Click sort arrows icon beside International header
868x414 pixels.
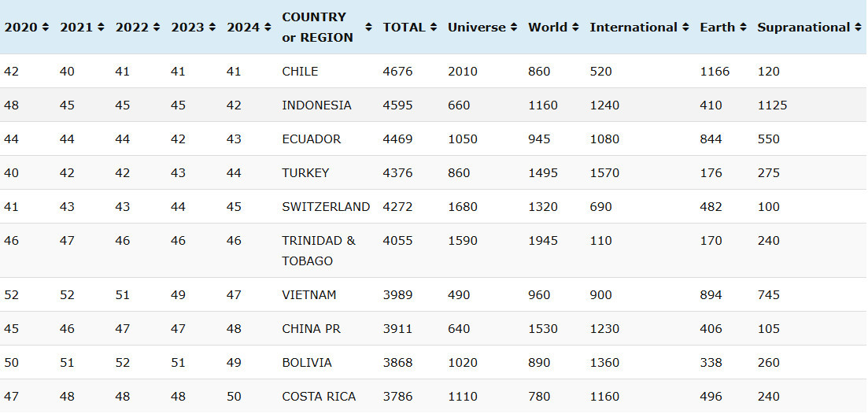685,28
